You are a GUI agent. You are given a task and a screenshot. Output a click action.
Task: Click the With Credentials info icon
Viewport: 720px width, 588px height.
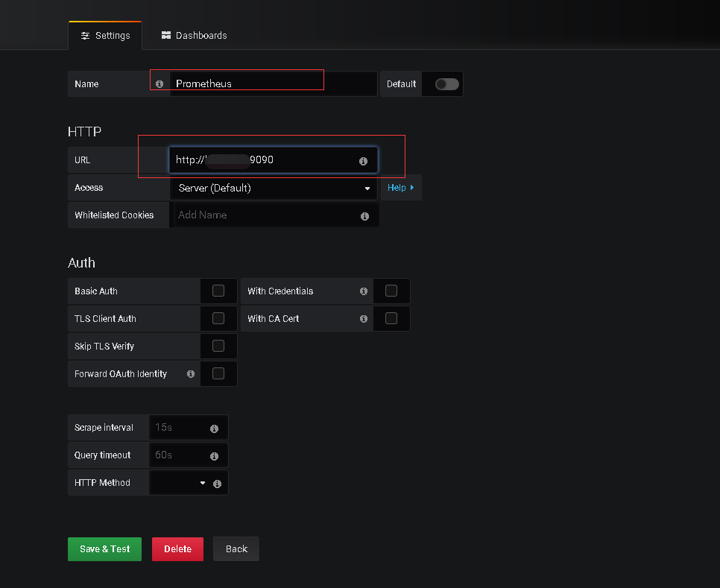coord(364,291)
